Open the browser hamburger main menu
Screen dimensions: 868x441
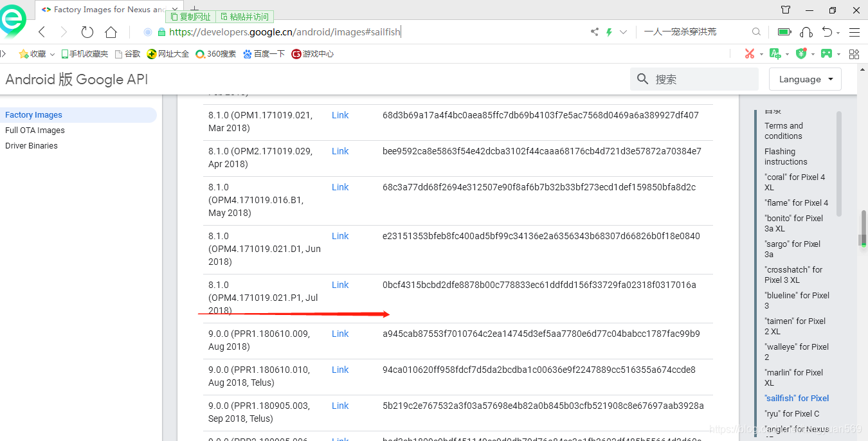pos(854,32)
